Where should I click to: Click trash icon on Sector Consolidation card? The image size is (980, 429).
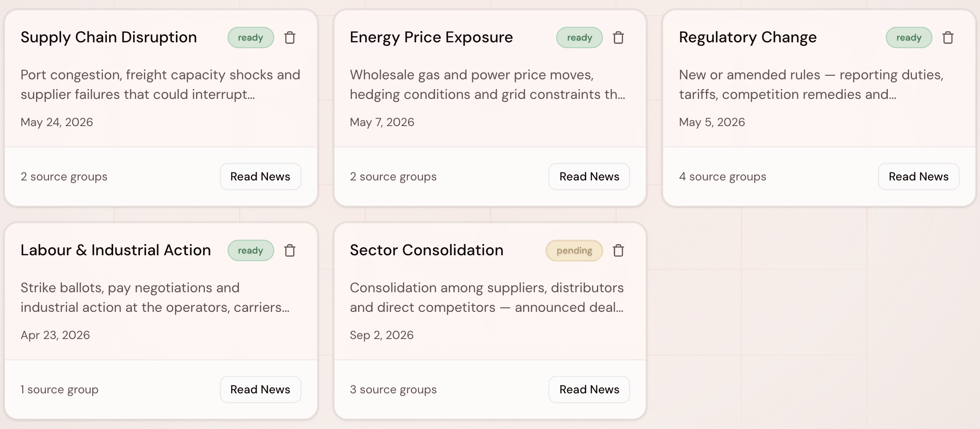(x=618, y=250)
